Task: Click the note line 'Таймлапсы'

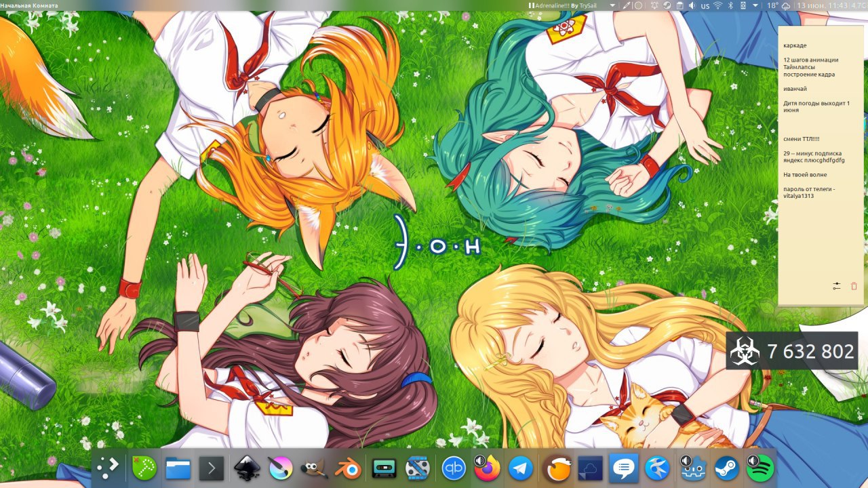Action: coord(799,67)
